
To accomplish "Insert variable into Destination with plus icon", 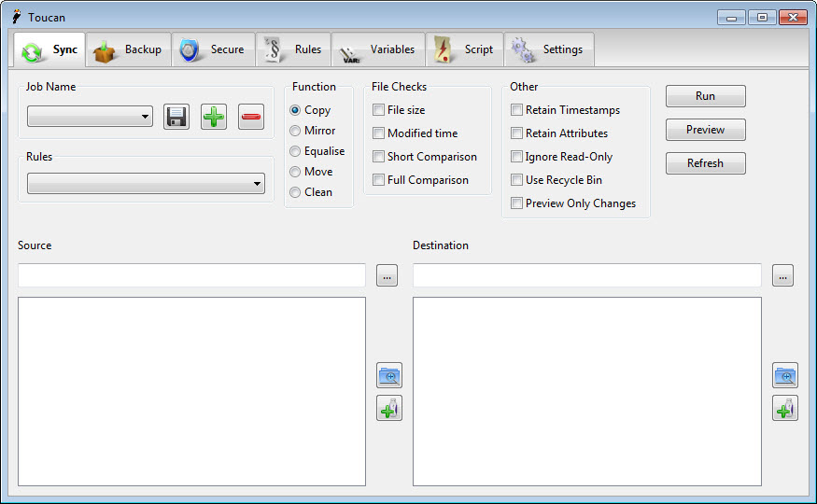I will point(785,408).
